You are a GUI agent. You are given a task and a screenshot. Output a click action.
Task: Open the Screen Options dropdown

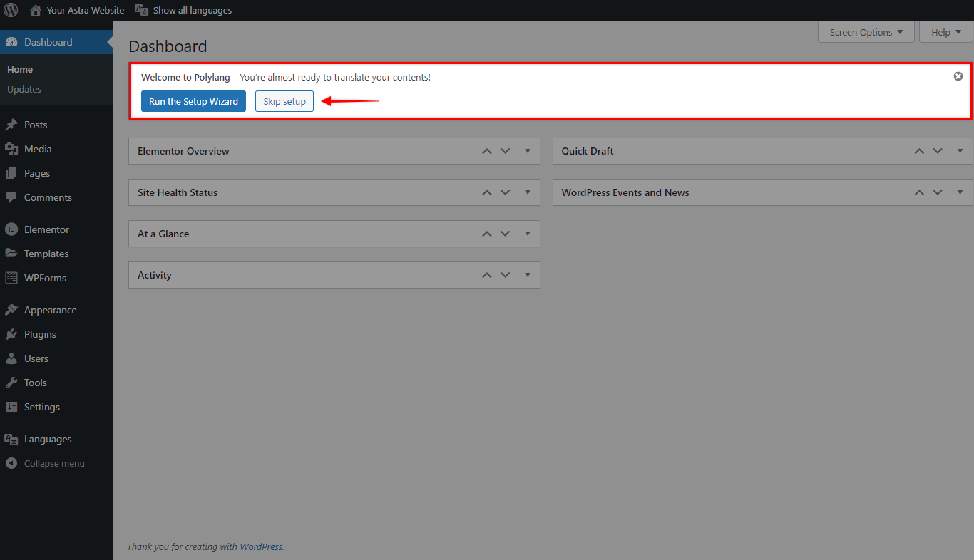pyautogui.click(x=865, y=32)
